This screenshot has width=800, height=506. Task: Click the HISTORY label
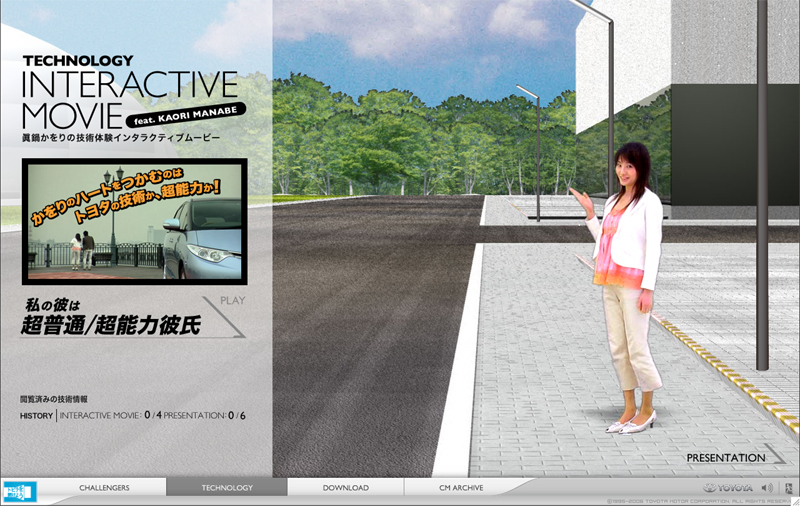pos(36,416)
